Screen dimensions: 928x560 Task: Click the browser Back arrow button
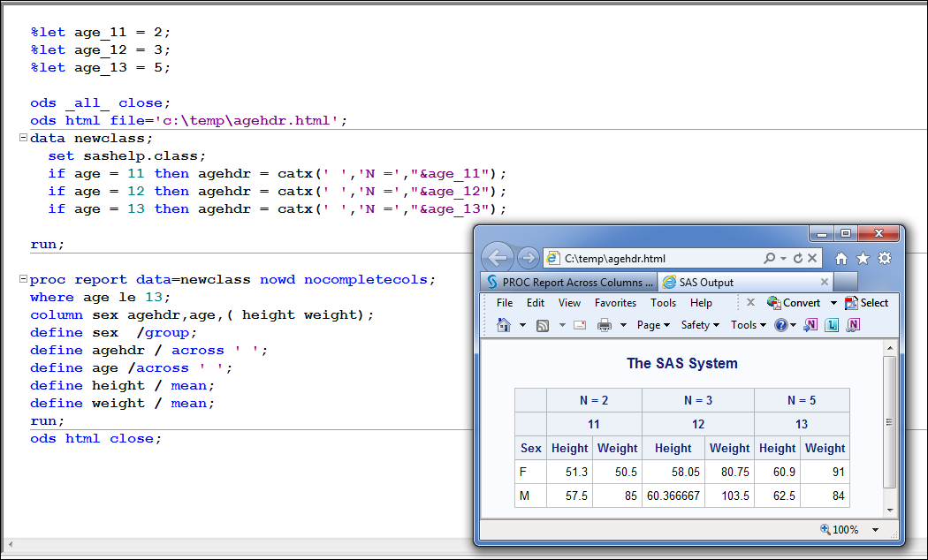tap(498, 258)
